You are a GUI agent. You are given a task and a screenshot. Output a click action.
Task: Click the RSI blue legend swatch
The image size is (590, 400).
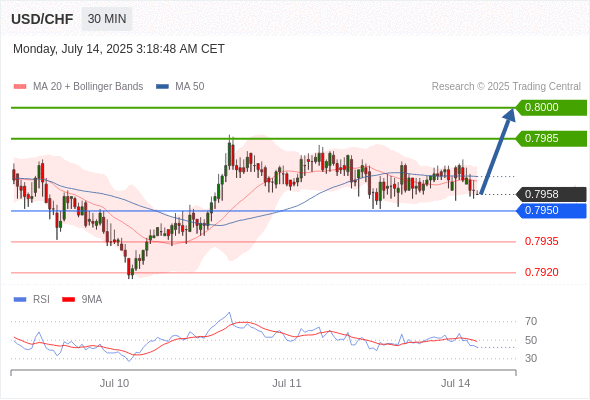tap(20, 300)
